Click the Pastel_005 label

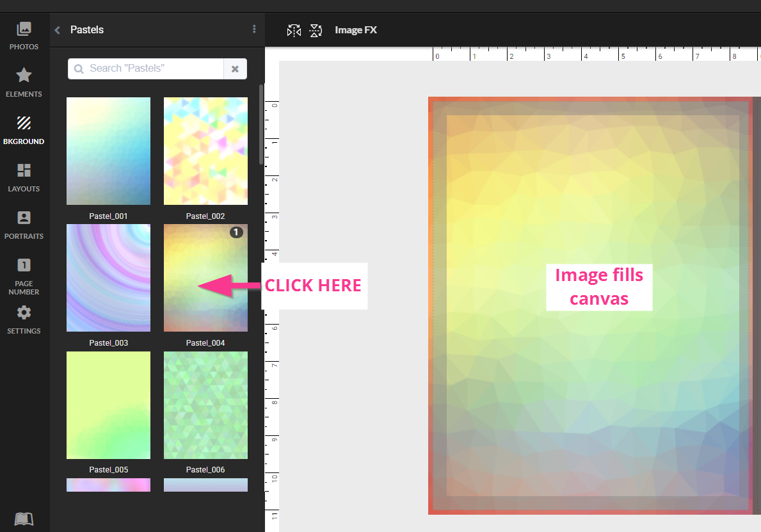coord(108,469)
